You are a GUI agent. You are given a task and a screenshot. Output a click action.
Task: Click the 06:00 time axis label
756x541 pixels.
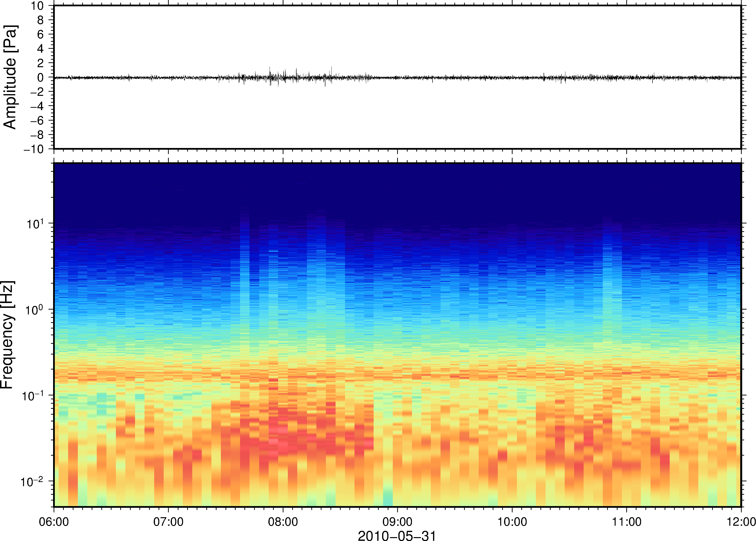(54, 522)
